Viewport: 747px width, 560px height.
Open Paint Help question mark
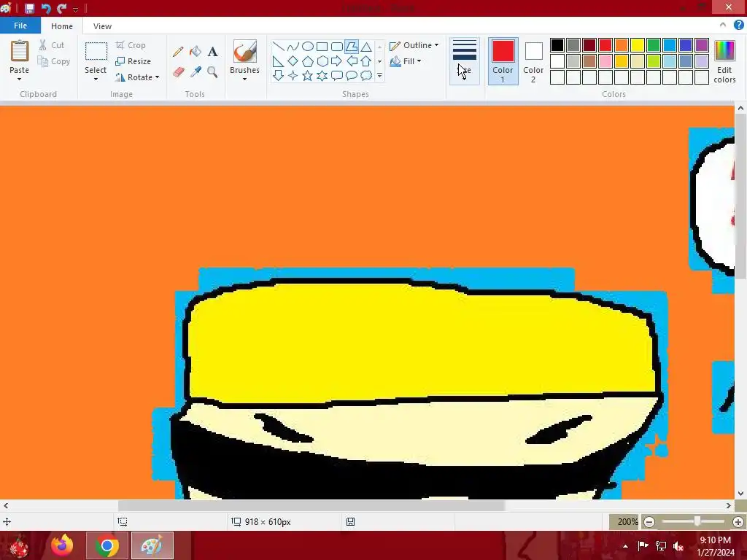[x=738, y=26]
